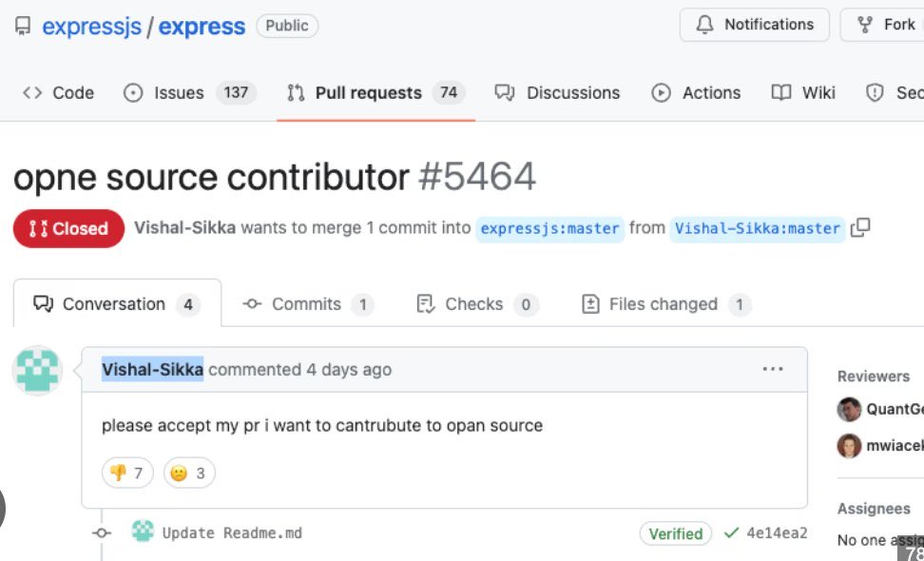Click the thumbs down reaction with 7
This screenshot has height=561, width=924.
pos(127,473)
